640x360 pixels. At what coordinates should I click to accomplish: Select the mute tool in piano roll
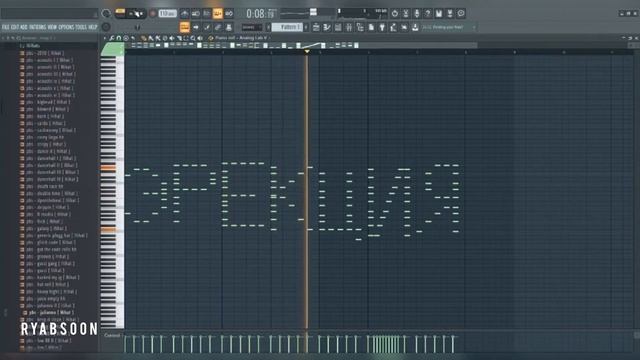tap(172, 38)
